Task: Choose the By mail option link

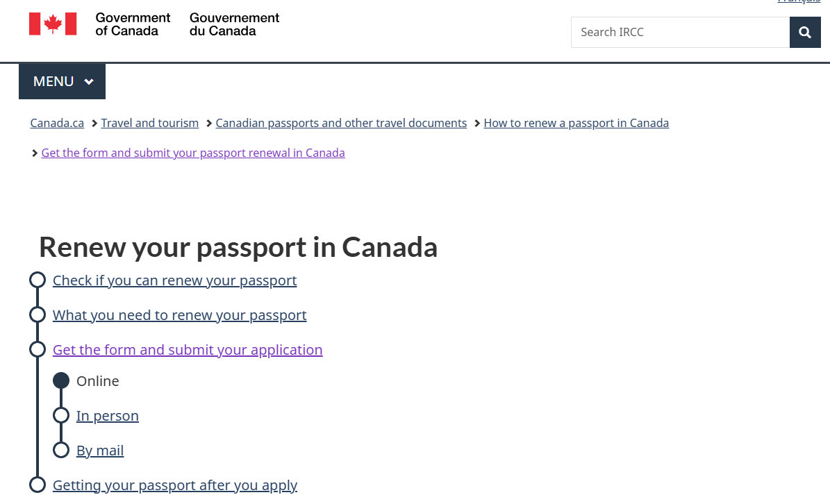Action: point(100,451)
